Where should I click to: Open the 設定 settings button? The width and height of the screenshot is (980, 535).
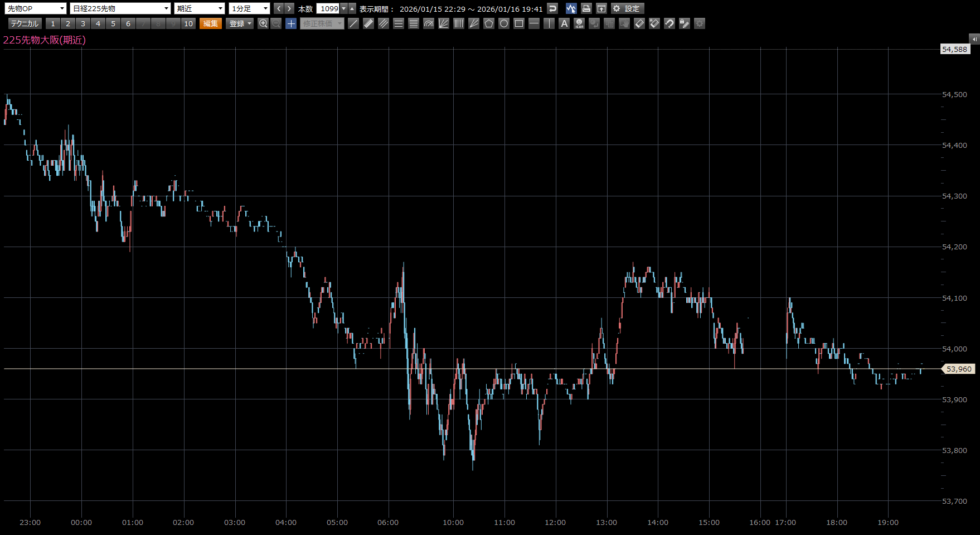pos(627,8)
